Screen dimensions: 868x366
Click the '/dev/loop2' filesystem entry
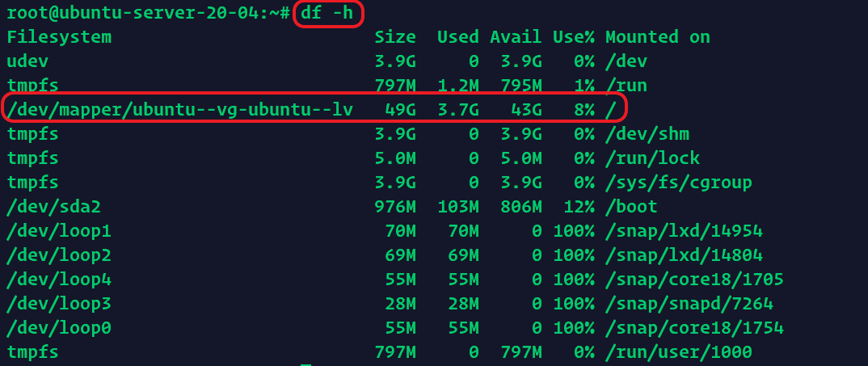59,255
